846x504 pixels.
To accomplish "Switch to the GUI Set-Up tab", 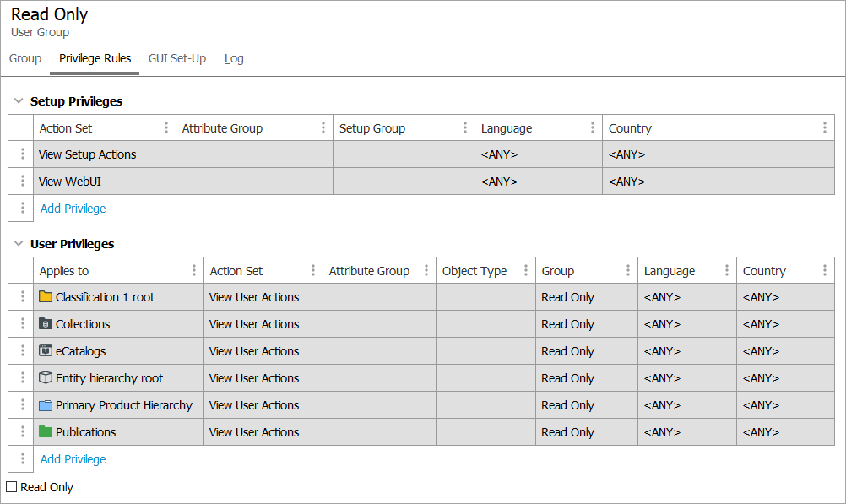I will (x=177, y=59).
